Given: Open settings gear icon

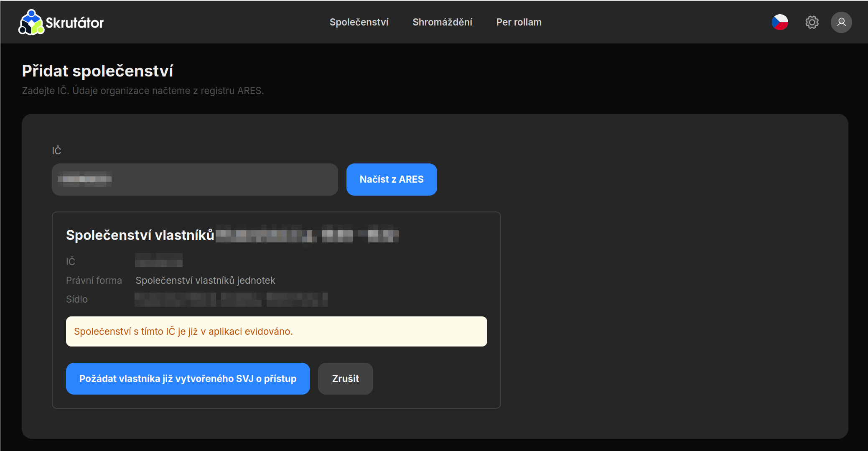Looking at the screenshot, I should [812, 22].
